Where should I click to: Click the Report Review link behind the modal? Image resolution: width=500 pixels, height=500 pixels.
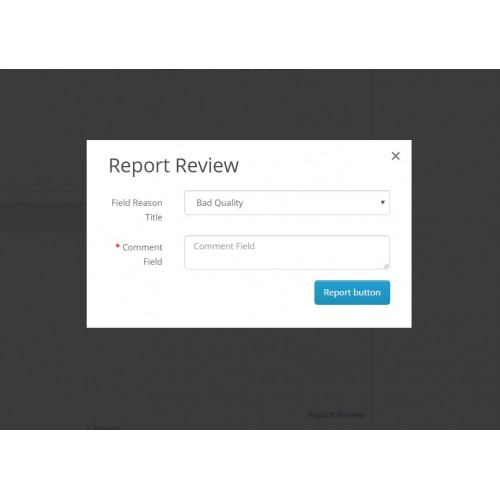(336, 415)
